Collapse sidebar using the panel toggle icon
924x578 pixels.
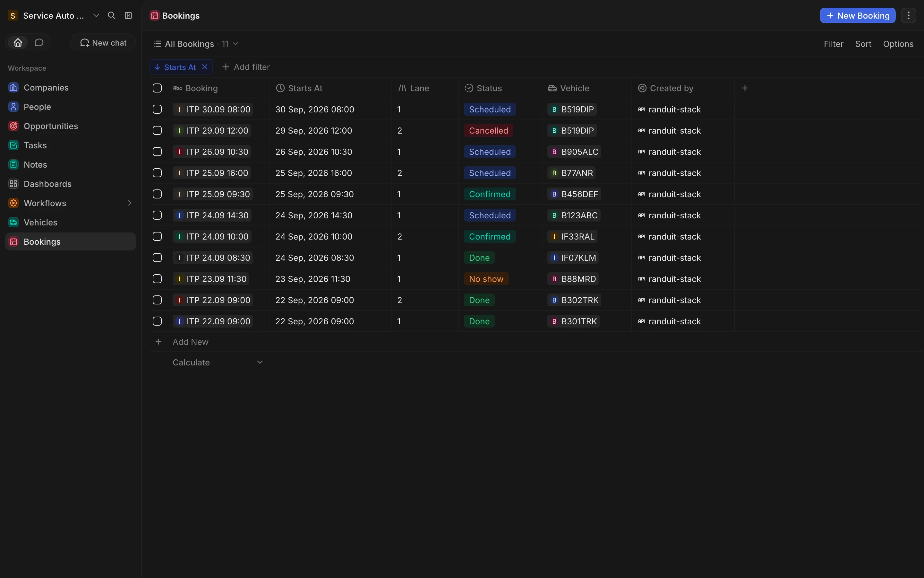128,16
